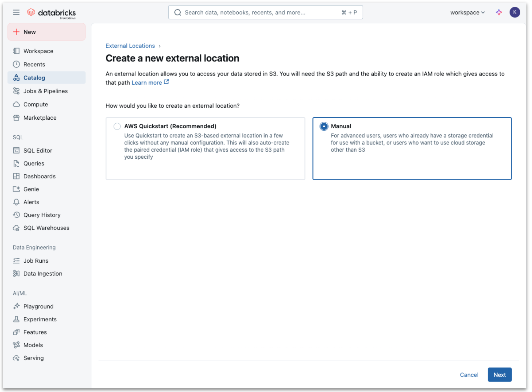Open Jobs & Pipelines
The width and height of the screenshot is (532, 392).
click(x=45, y=91)
